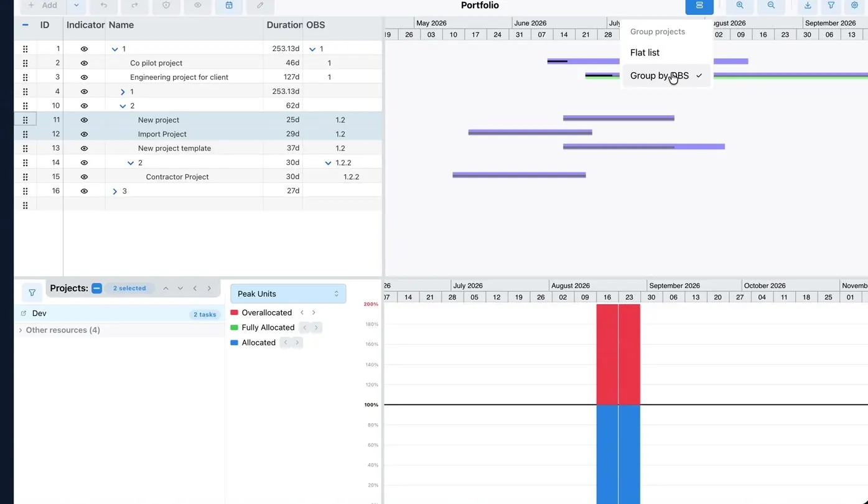Toggle the Projects selection checkbox
Viewport: 868px width, 504px height.
click(96, 288)
